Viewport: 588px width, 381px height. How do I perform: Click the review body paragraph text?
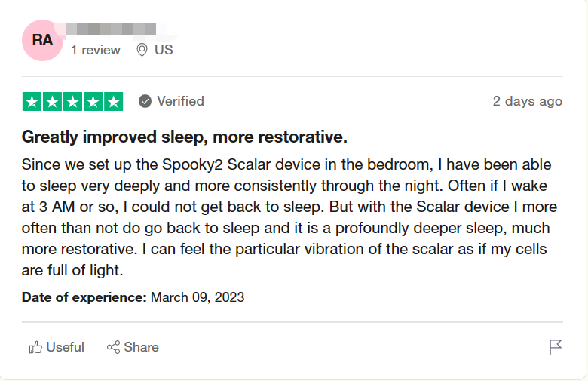click(286, 217)
